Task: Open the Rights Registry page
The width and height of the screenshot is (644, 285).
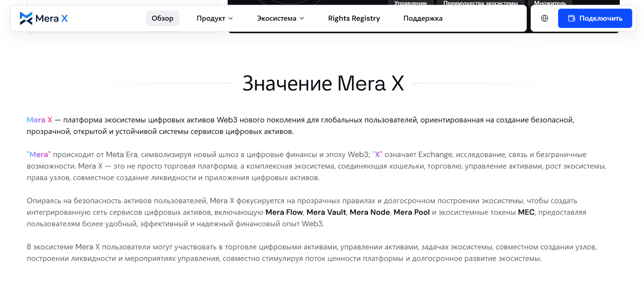Action: coord(354,18)
